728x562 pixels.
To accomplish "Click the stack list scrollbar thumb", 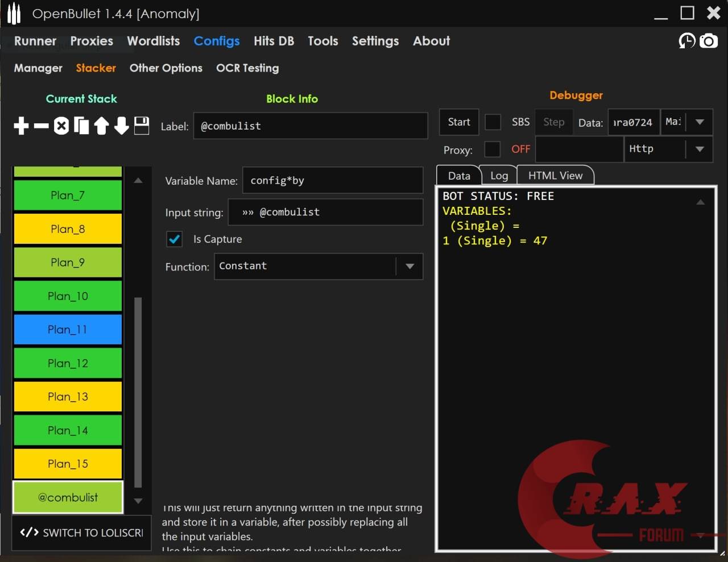I will click(x=138, y=392).
